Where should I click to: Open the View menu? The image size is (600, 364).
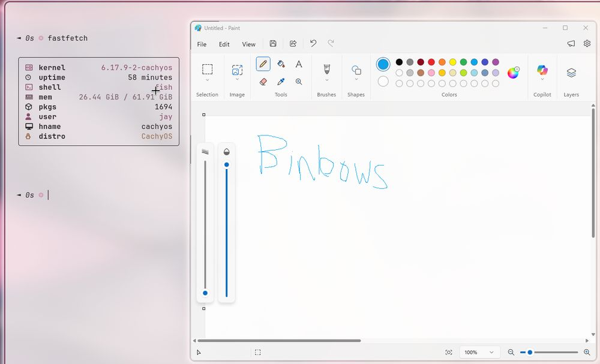248,44
